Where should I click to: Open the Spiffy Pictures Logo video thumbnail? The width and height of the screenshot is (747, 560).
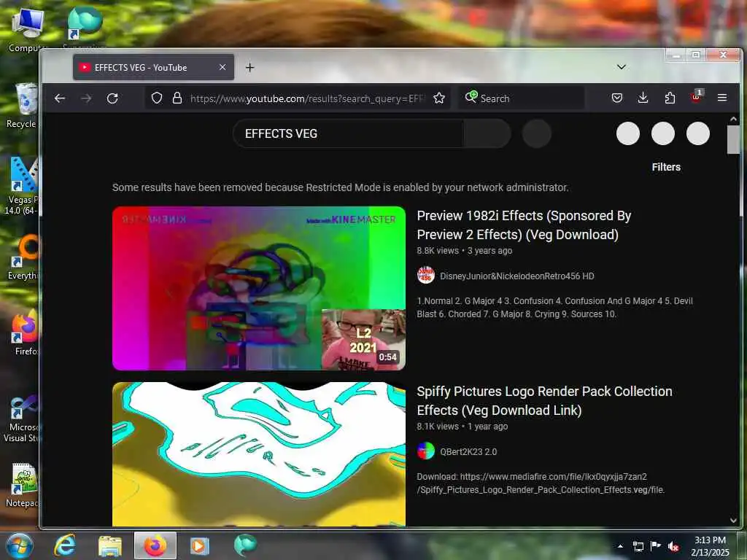pyautogui.click(x=259, y=454)
